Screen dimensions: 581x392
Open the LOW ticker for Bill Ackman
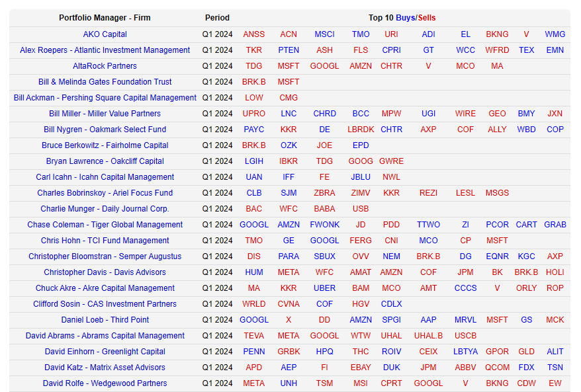pos(253,98)
